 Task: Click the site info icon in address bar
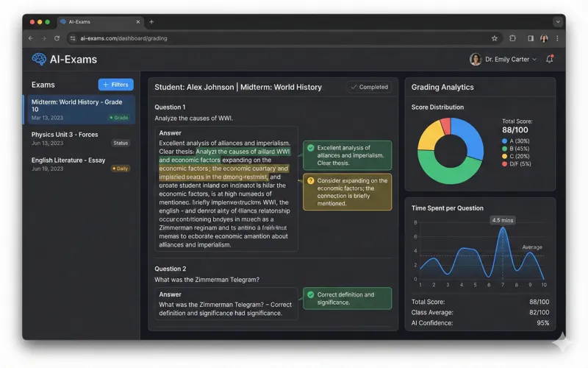point(73,38)
